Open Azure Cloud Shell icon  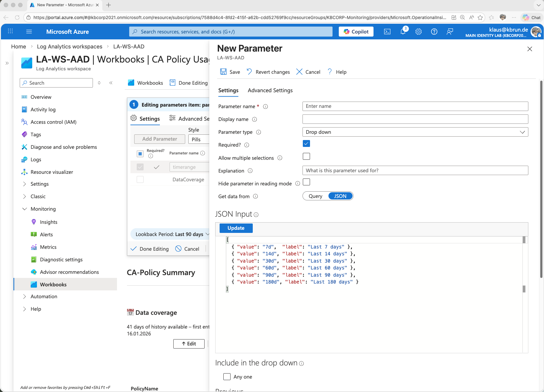tap(387, 32)
